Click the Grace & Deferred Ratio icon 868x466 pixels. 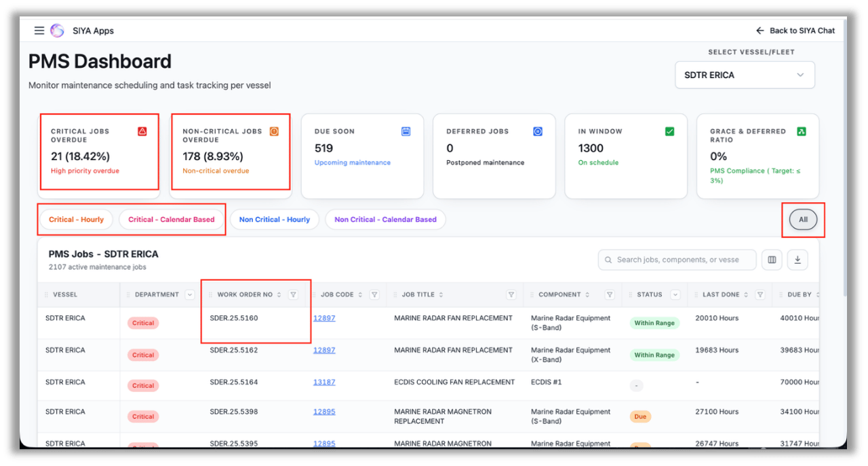(x=801, y=131)
